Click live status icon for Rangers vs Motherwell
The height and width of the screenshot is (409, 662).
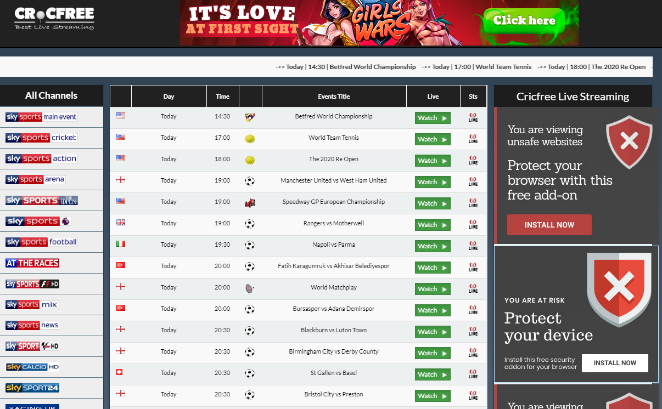(473, 225)
